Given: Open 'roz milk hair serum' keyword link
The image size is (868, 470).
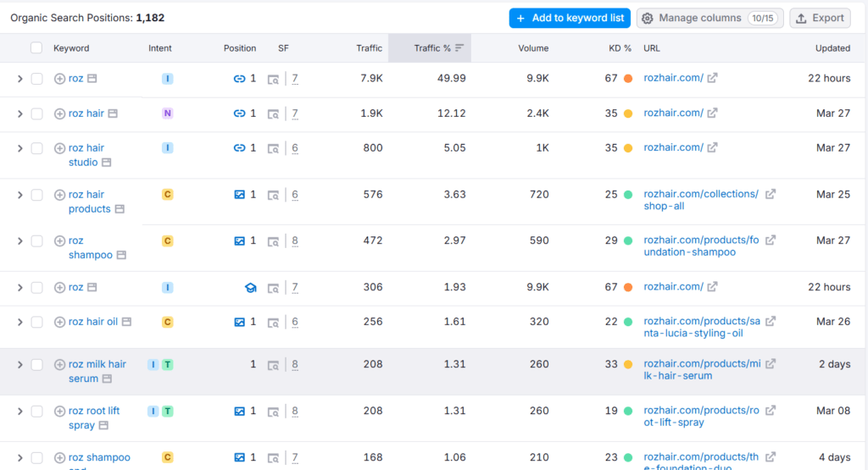Looking at the screenshot, I should point(97,371).
